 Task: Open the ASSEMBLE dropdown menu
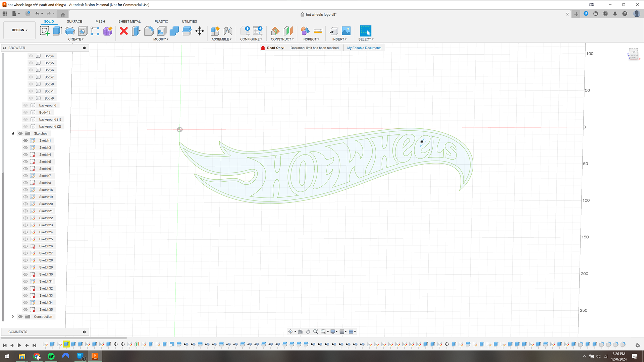[x=221, y=39]
